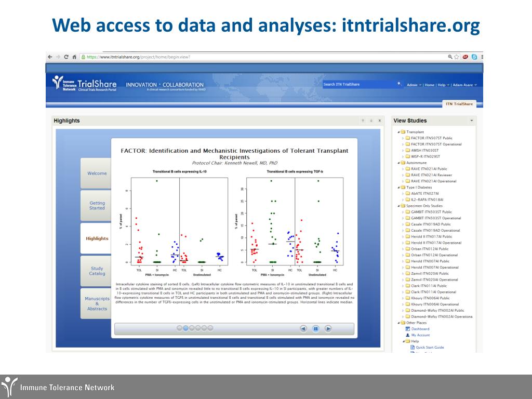Screen dimensions: 532x399
Task: Select the third slideshow dot
Action: point(192,328)
